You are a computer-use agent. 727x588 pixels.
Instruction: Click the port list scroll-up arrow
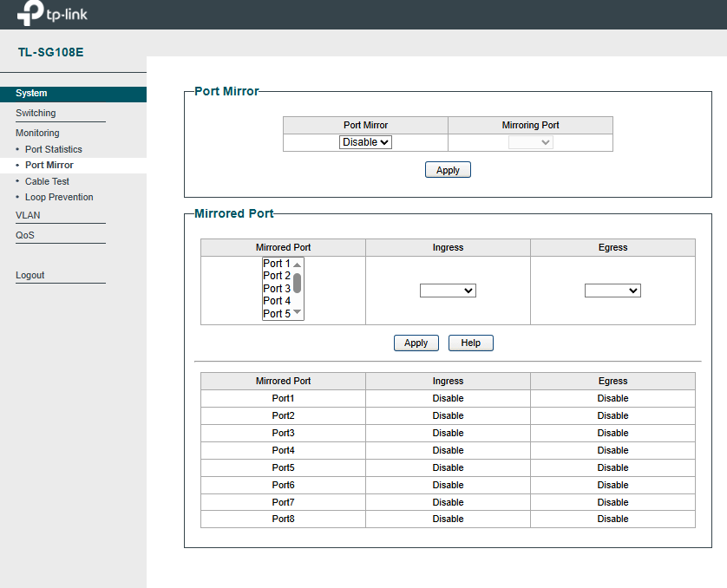(298, 265)
